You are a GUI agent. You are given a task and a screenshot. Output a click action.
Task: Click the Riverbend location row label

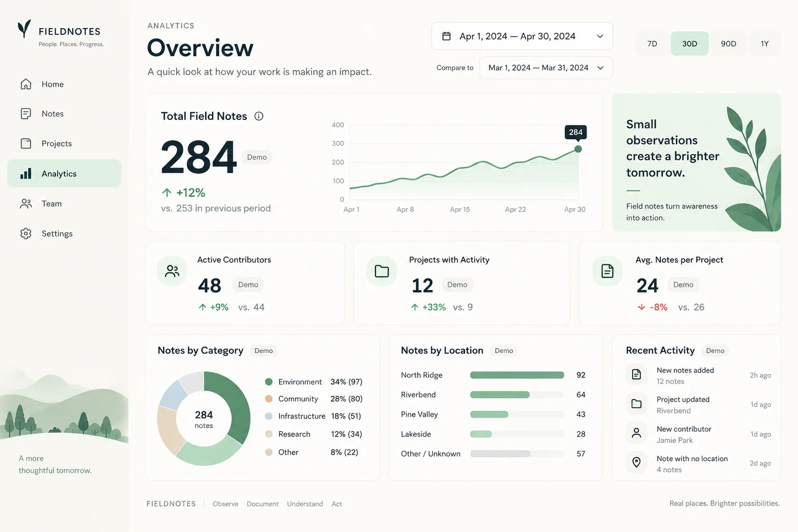[418, 395]
